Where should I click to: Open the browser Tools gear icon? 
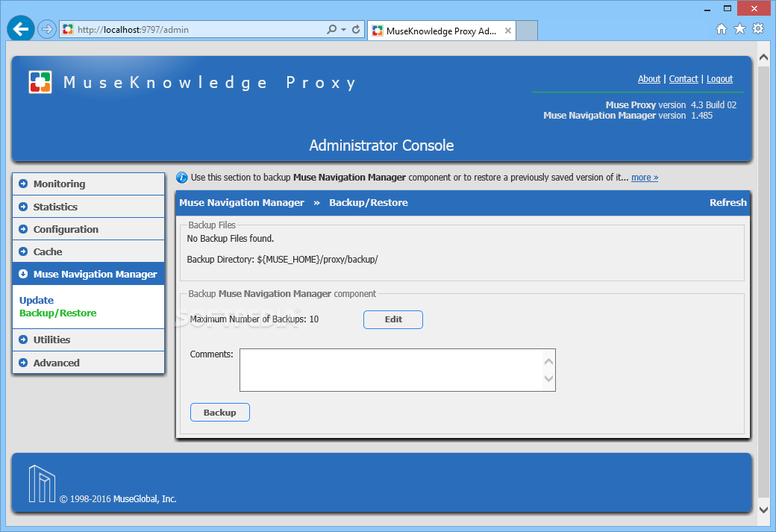(x=758, y=28)
